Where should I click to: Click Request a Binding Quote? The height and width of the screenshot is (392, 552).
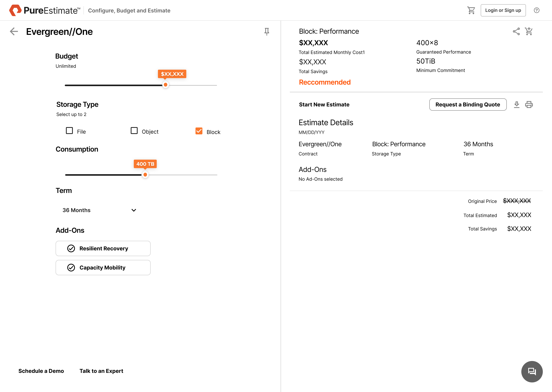468,105
